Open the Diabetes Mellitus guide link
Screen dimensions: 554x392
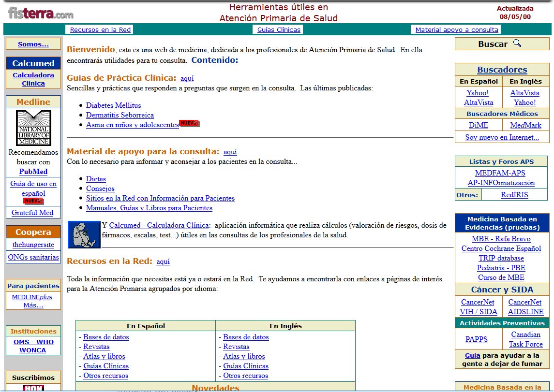113,105
